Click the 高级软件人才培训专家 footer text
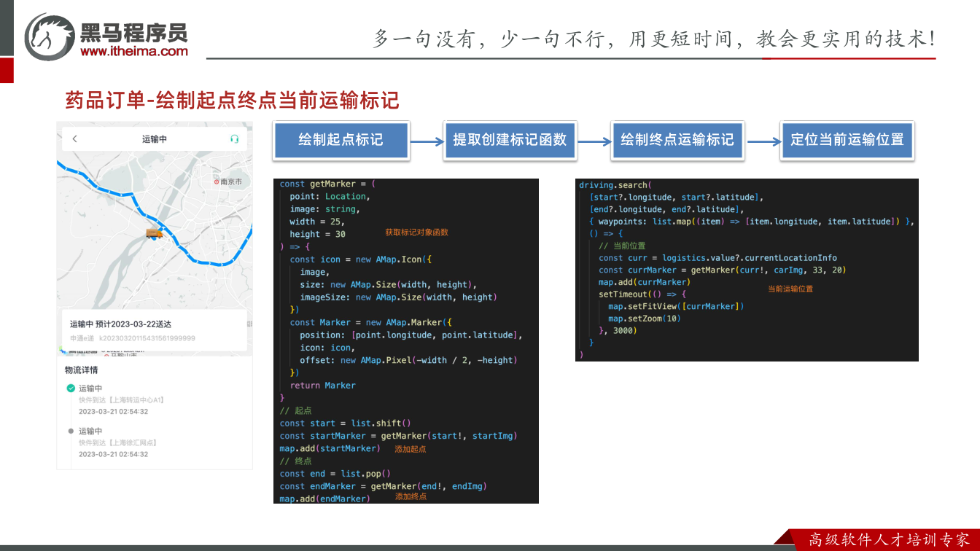 889,540
